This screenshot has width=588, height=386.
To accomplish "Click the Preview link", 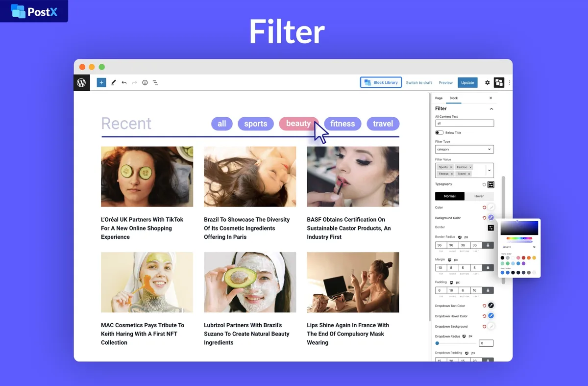I will coord(445,82).
